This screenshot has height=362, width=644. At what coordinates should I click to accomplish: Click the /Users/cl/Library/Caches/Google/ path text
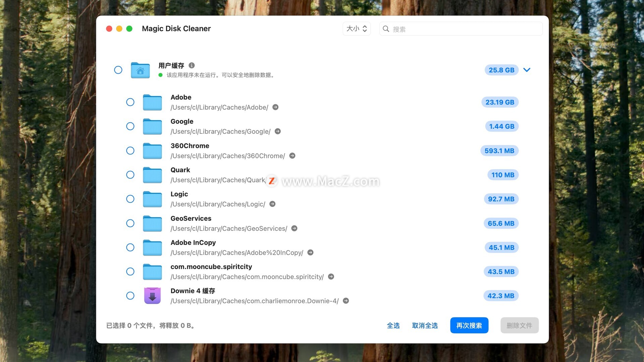tap(220, 131)
